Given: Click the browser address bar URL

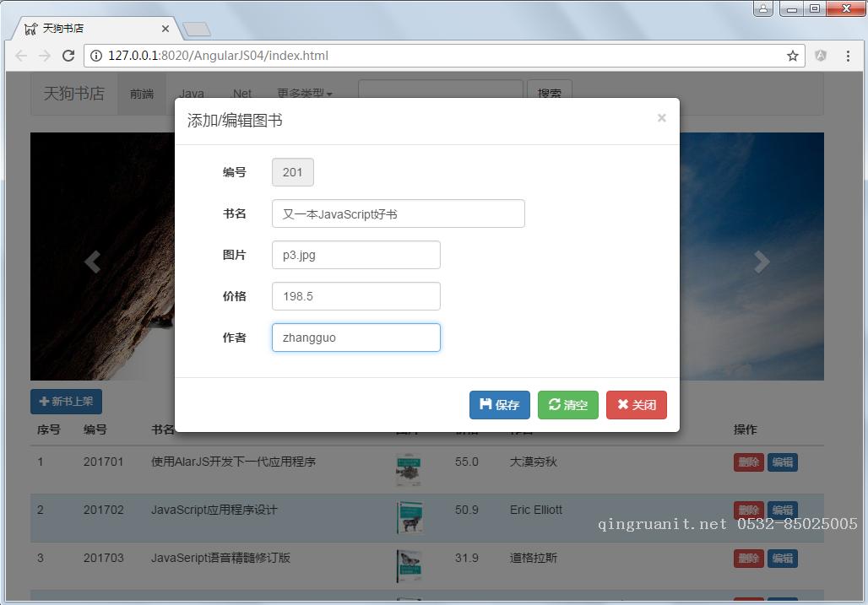Looking at the screenshot, I should coord(218,56).
